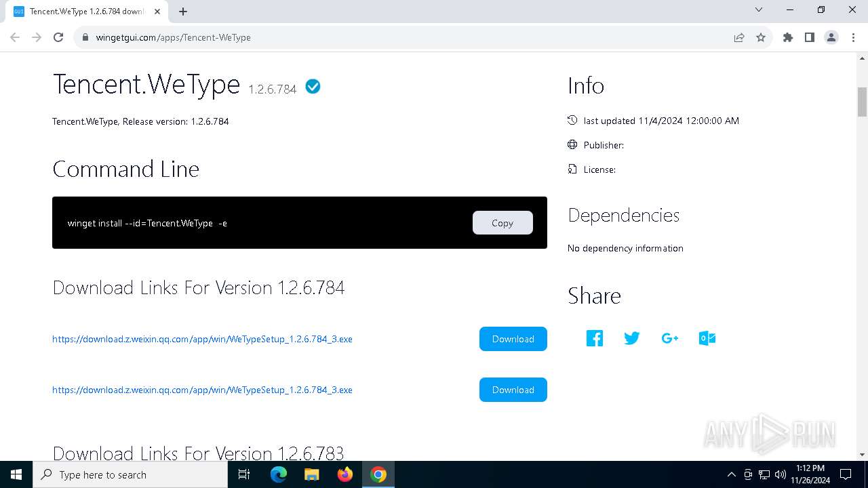Close the Tencent.WeType tab

pyautogui.click(x=157, y=12)
